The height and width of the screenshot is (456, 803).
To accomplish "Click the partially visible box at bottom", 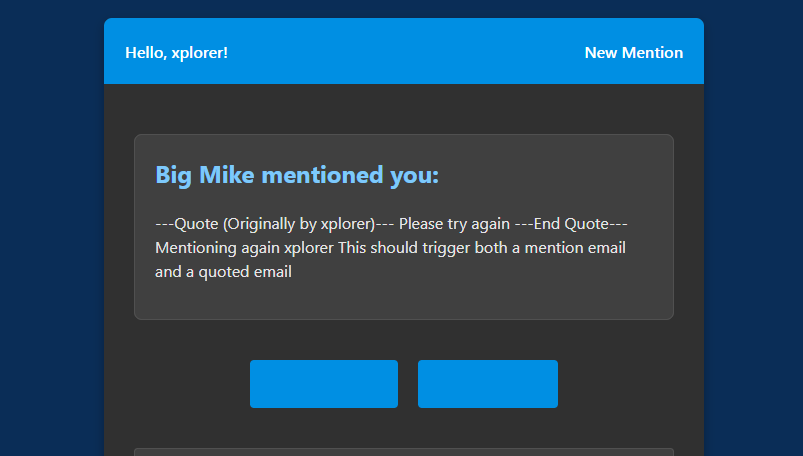I will 404,452.
